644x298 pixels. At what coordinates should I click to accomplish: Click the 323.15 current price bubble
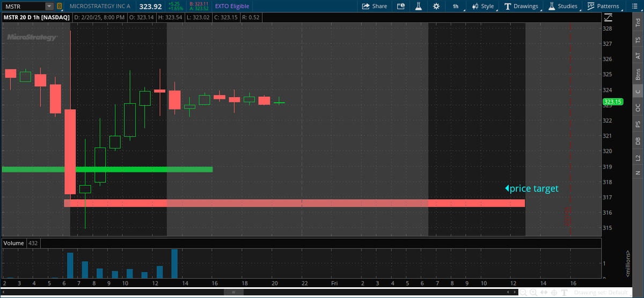tap(612, 101)
